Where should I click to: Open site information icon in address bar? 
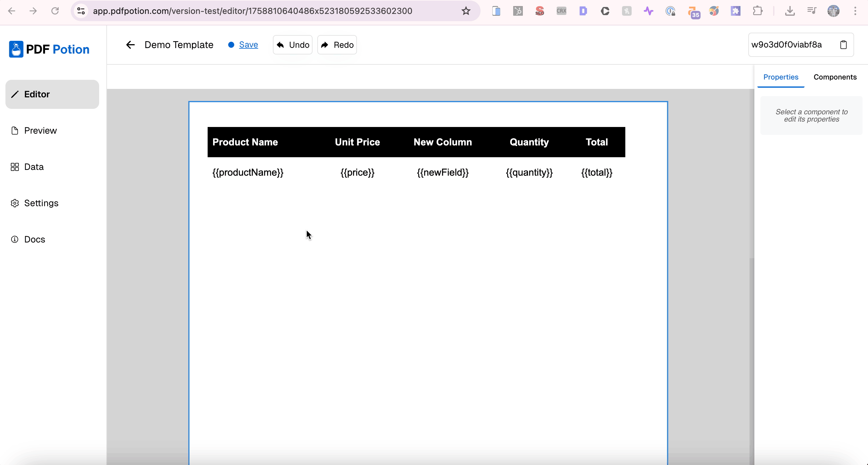[x=81, y=11]
